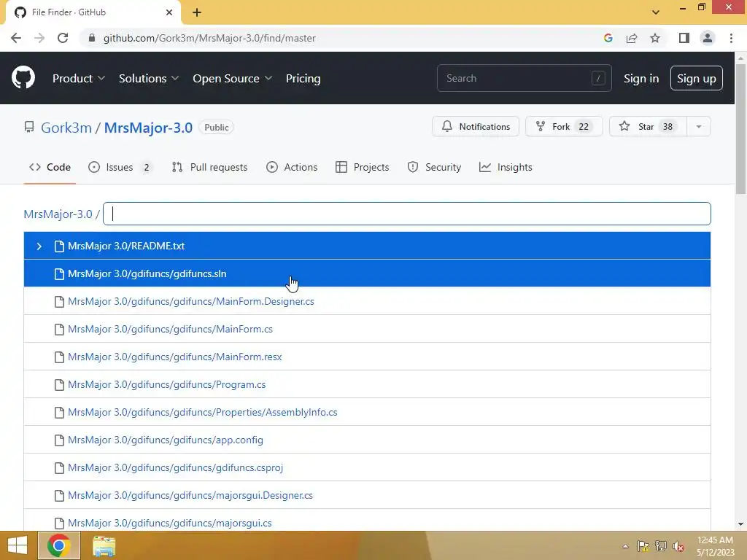This screenshot has height=560, width=747.
Task: Open gdifuncs.csproj file
Action: click(x=175, y=467)
